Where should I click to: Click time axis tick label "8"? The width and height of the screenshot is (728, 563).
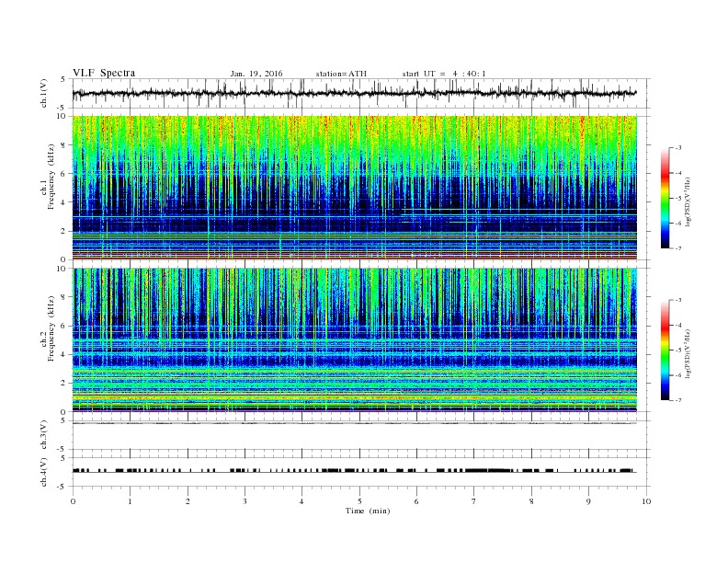click(531, 501)
